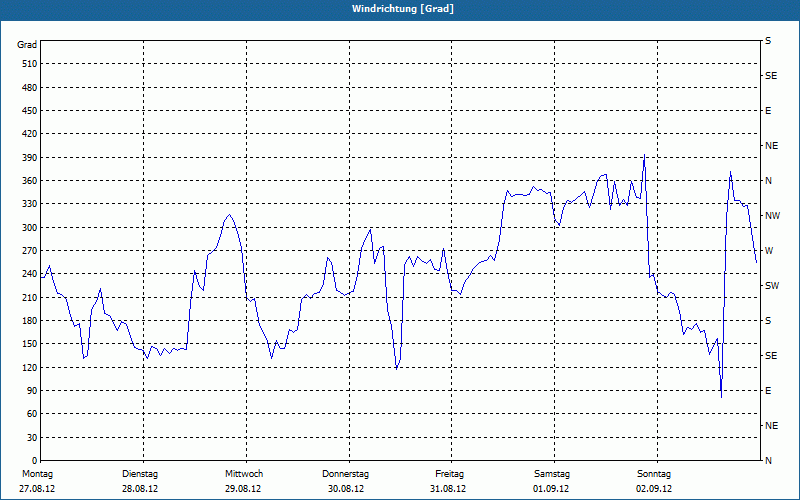This screenshot has width=800, height=500.
Task: Select the 150 axis value
Action: (x=30, y=344)
